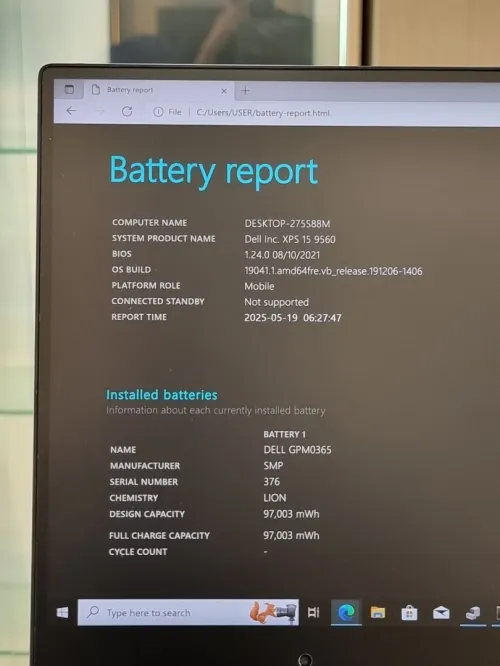Select the text Dell Inc. XPS 15 9560
500x666 pixels.
pyautogui.click(x=290, y=239)
